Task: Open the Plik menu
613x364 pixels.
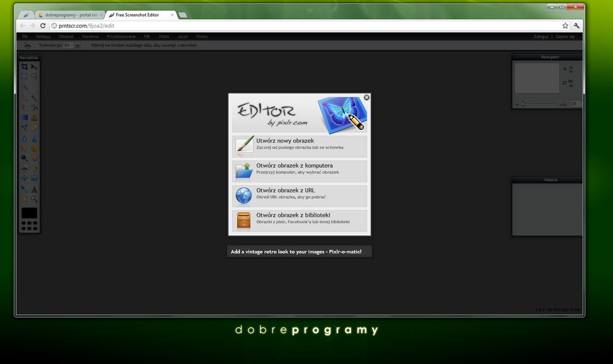Action: (x=25, y=36)
